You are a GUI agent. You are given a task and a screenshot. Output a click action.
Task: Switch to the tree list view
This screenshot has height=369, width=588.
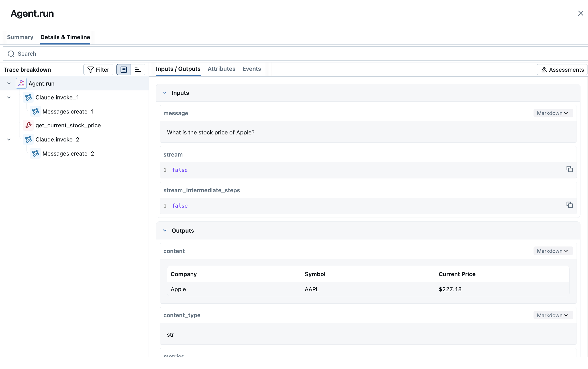point(124,70)
